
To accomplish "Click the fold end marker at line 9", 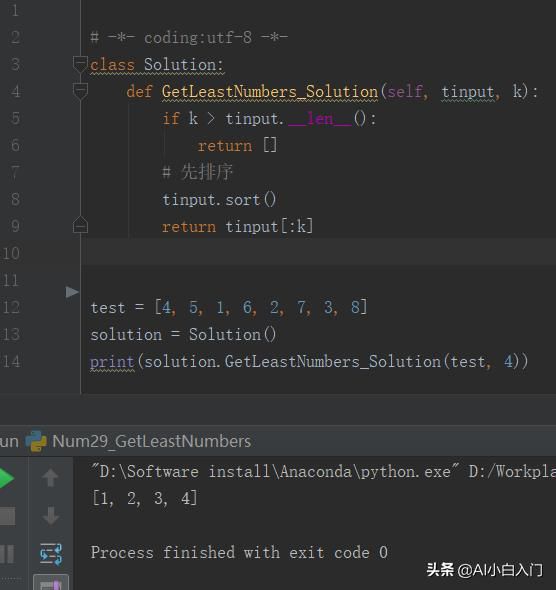I will pos(80,225).
